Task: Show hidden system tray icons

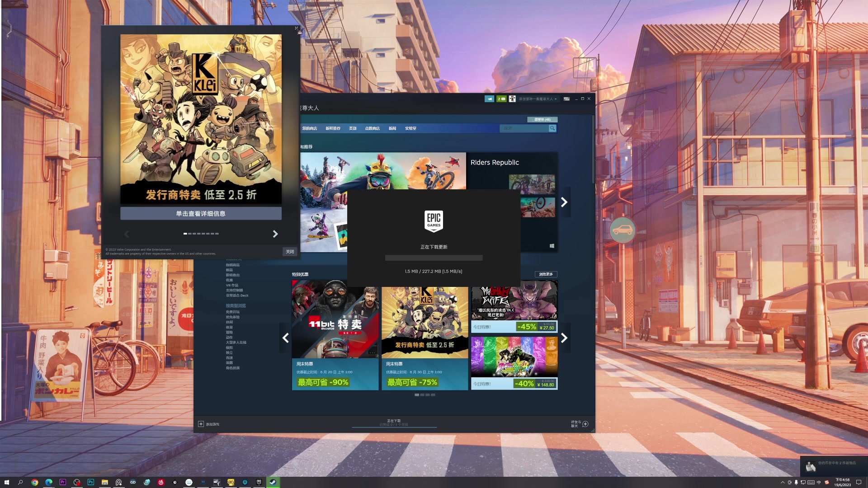Action: click(783, 482)
